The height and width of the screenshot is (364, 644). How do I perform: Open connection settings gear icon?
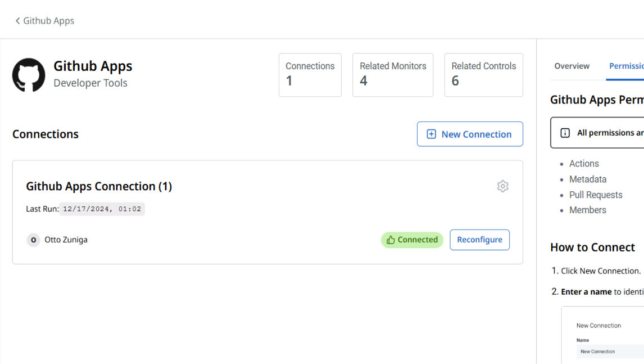click(503, 186)
